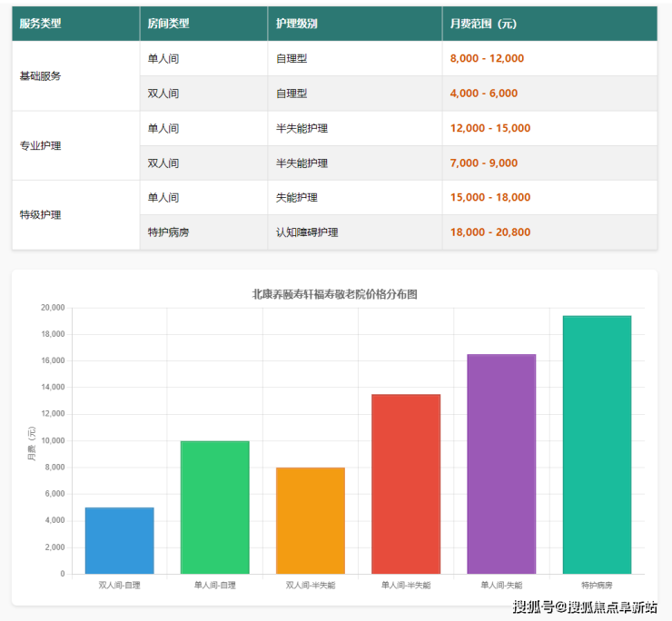Click the 房间类型 column header
The width and height of the screenshot is (672, 621).
[x=169, y=24]
